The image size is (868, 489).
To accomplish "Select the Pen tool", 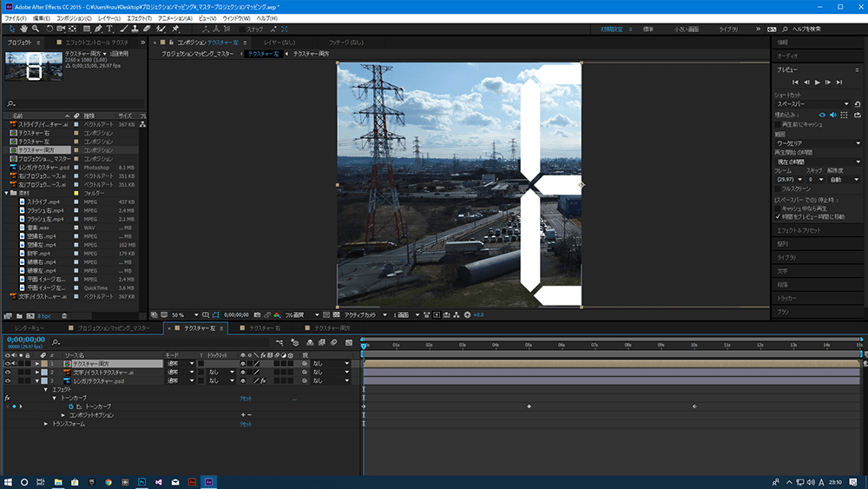I will click(x=98, y=29).
